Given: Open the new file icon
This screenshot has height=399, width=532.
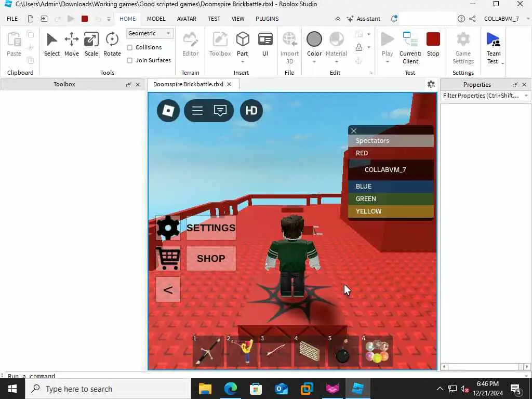Looking at the screenshot, I should 31,19.
